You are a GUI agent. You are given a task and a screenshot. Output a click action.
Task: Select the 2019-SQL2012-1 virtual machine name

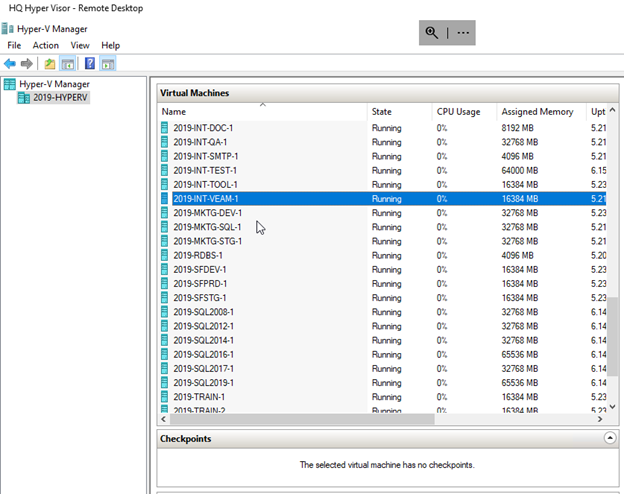click(203, 326)
